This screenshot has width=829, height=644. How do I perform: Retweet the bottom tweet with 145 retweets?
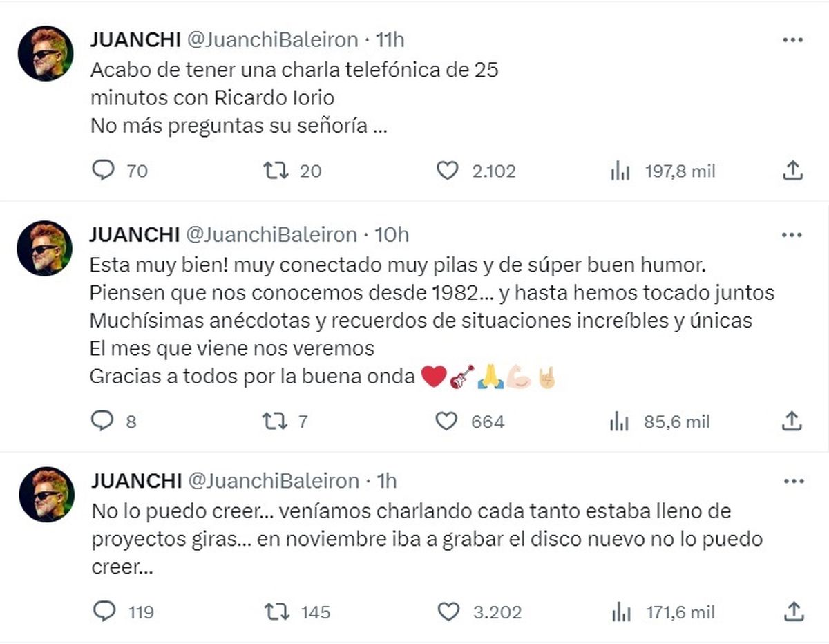[x=277, y=612]
